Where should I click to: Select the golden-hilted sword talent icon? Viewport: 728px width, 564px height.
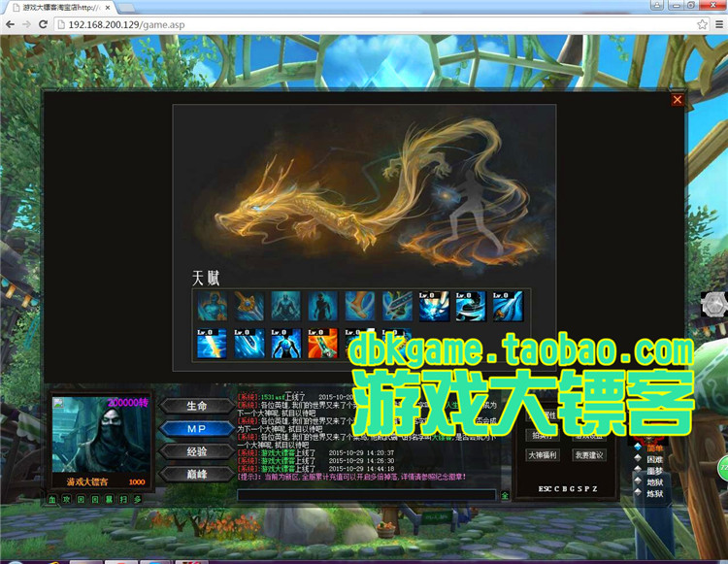248,306
